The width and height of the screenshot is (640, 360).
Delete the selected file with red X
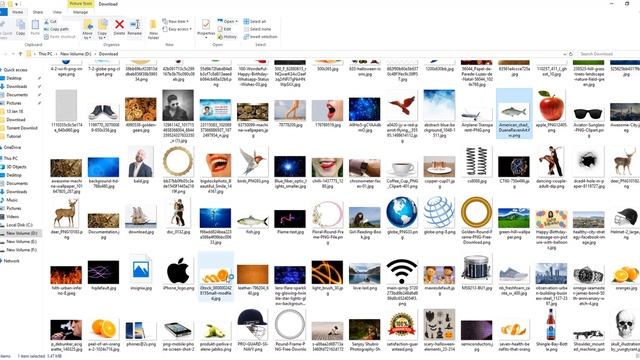119,27
